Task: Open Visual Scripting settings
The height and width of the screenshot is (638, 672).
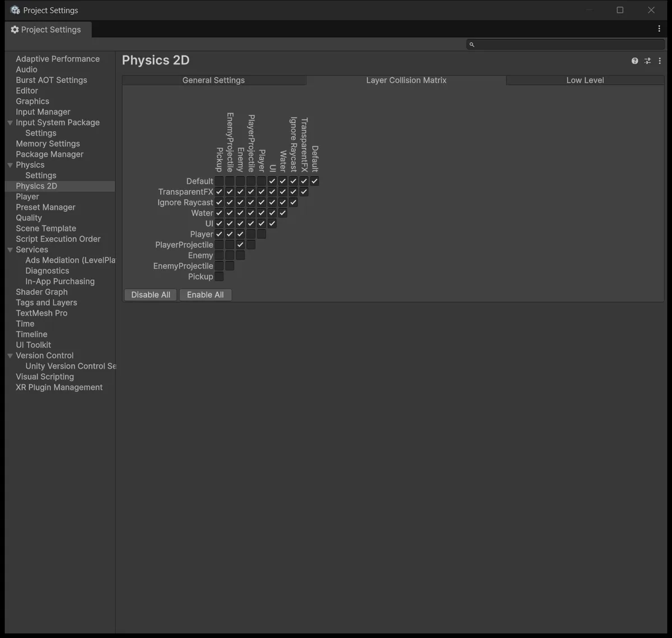Action: tap(45, 377)
